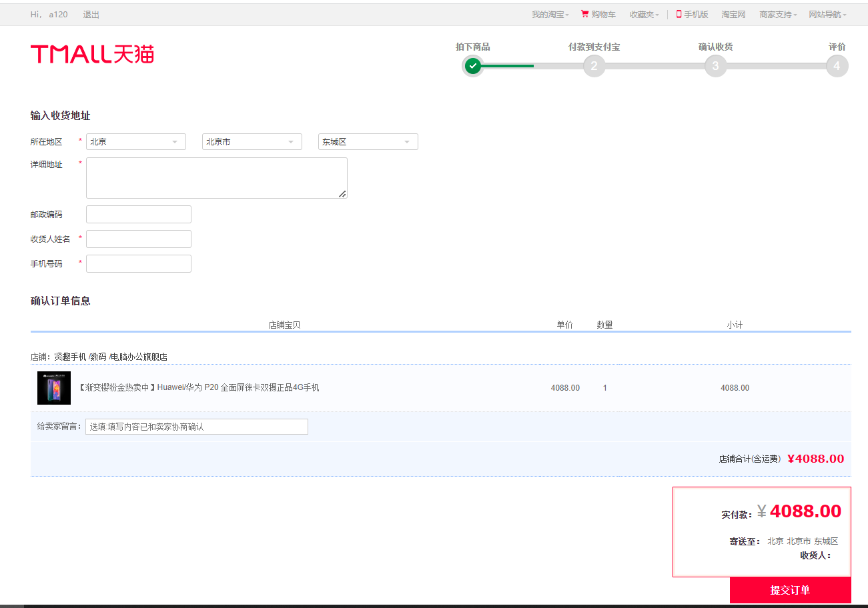Screen dimensions: 868x608
Task: Click the store total ¥4088.00
Action: coord(816,459)
